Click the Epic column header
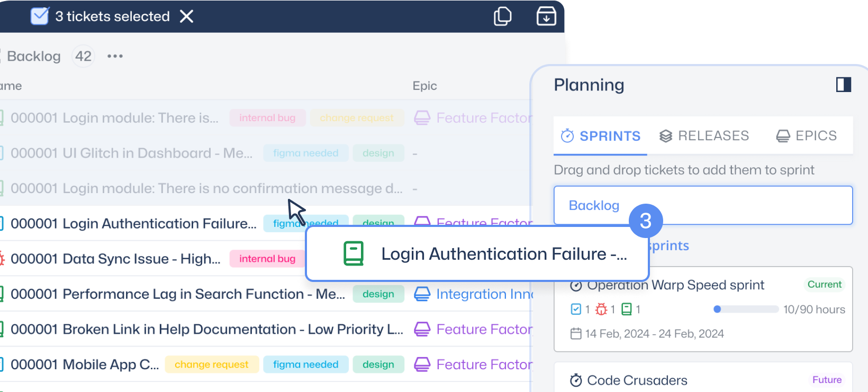 tap(424, 86)
